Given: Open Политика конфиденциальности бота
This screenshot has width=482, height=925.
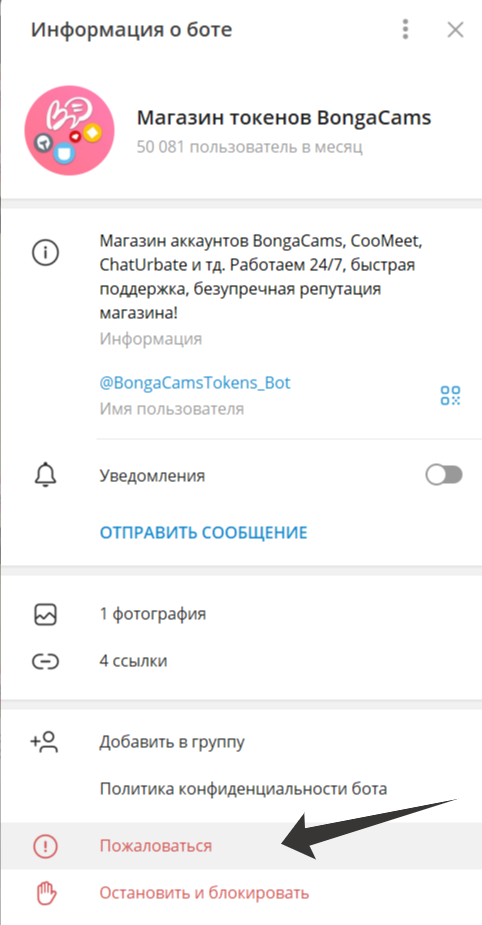Looking at the screenshot, I should (241, 789).
